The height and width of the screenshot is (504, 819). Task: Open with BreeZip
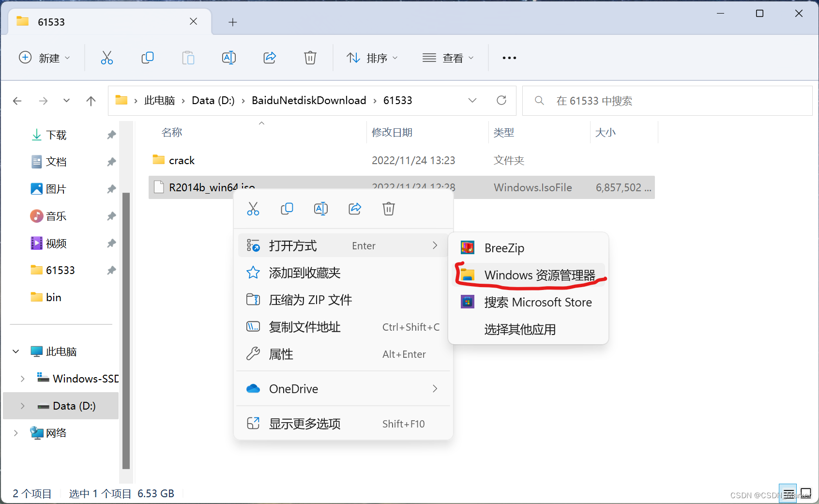(x=528, y=248)
